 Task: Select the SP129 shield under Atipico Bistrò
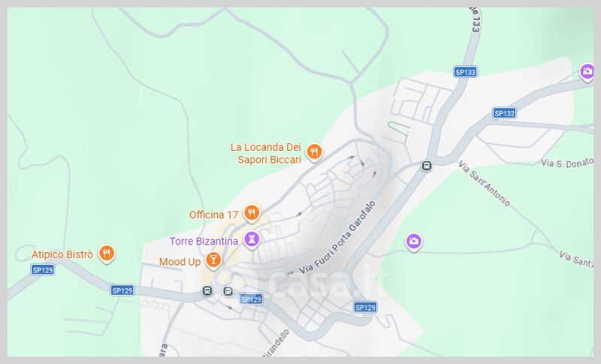click(43, 270)
